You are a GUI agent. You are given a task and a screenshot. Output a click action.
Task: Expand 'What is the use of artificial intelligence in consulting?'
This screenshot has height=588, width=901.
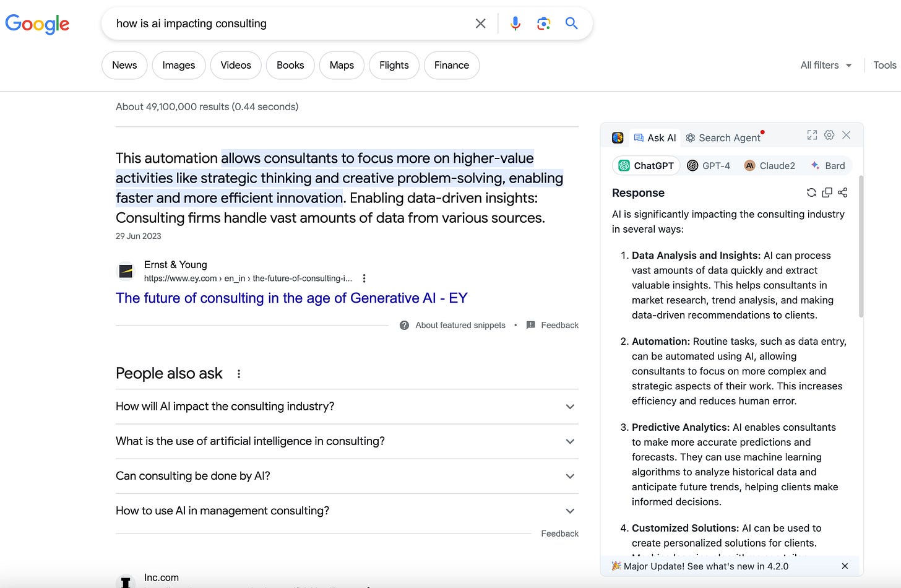347,441
